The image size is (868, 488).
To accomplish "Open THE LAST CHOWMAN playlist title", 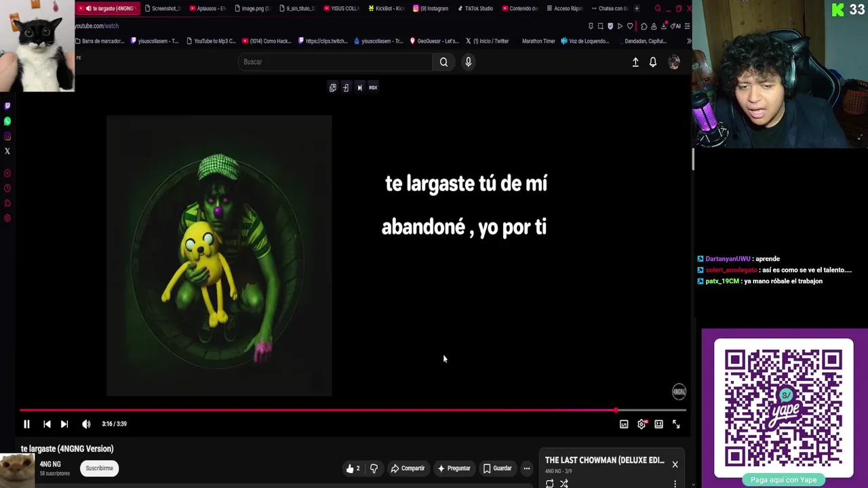I will tap(604, 460).
